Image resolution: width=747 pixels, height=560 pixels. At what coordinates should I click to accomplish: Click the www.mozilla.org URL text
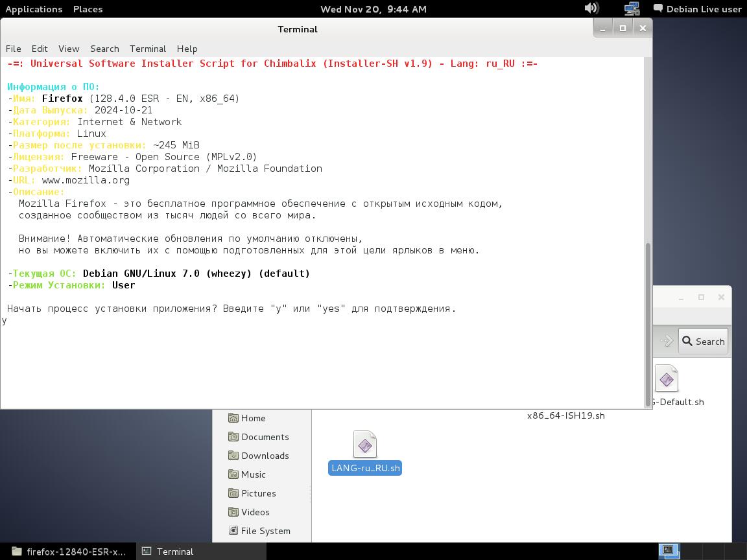coord(86,180)
